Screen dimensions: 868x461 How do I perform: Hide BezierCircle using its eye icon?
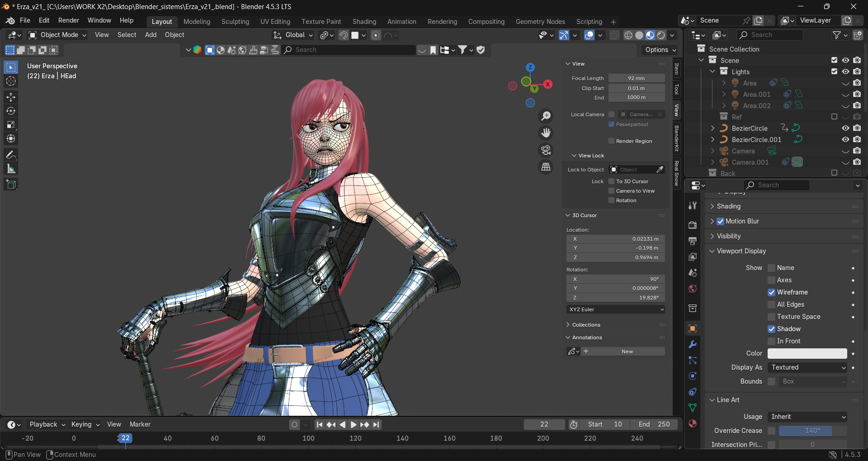(845, 128)
